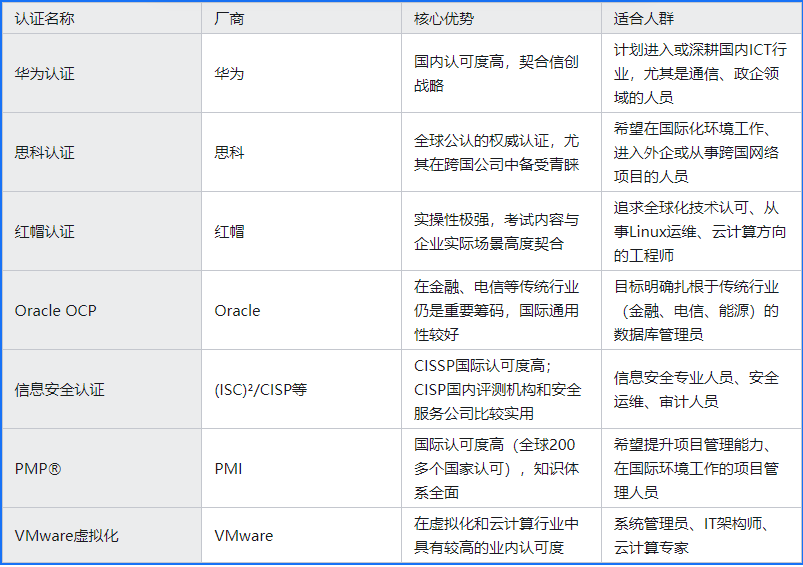
Task: Select the 红帽认证 cell
Action: 102,231
